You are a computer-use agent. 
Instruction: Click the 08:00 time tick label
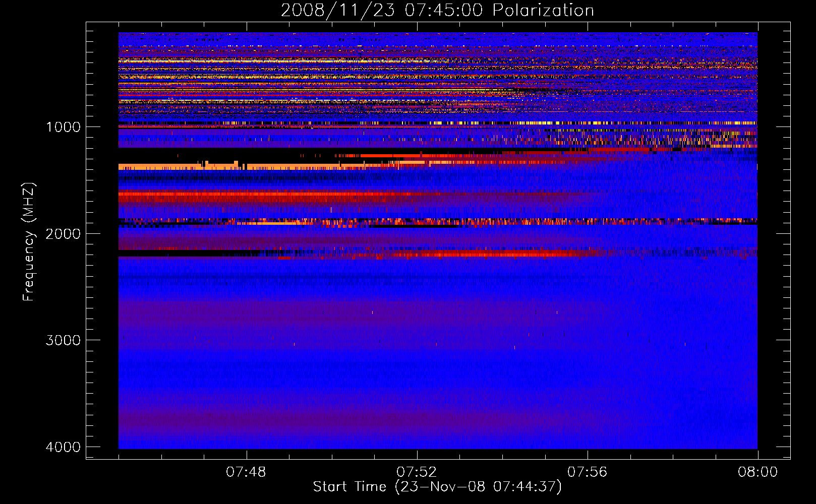[x=757, y=472]
